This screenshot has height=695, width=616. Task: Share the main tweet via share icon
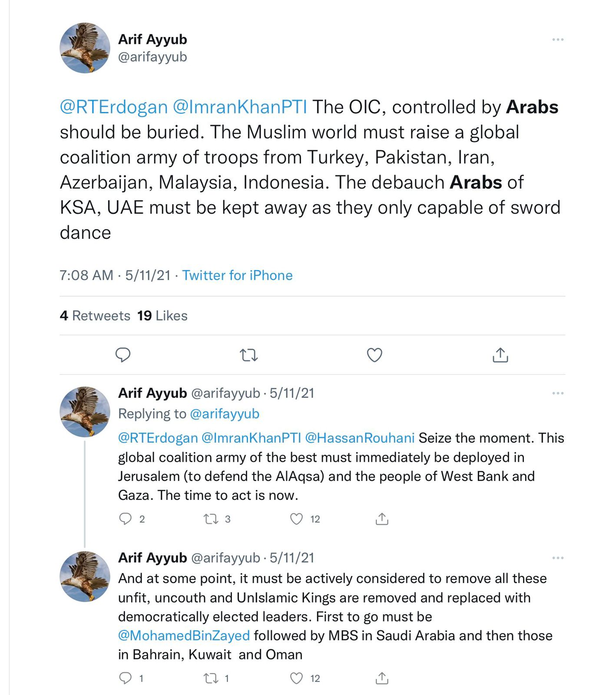coord(500,355)
